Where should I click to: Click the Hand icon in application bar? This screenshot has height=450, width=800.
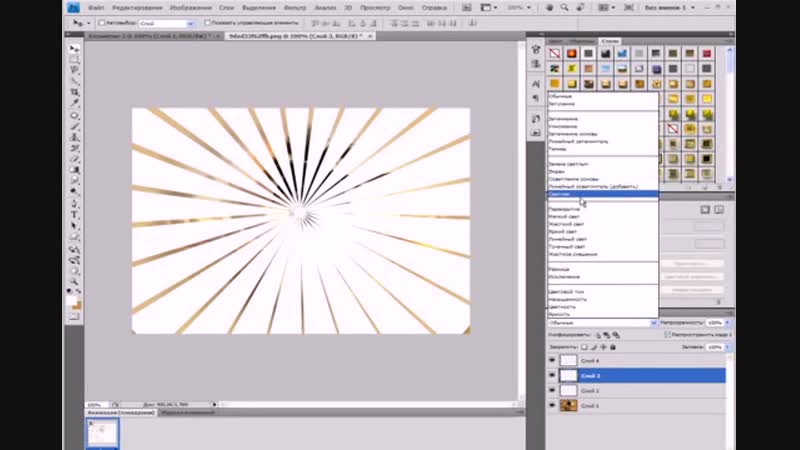[x=549, y=8]
